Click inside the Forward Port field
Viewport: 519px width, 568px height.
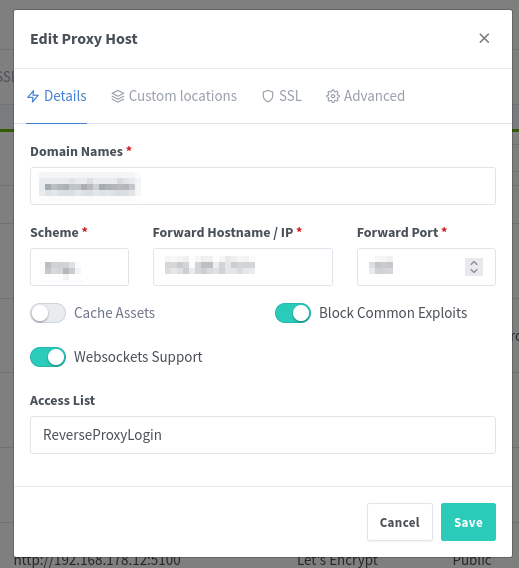409,267
